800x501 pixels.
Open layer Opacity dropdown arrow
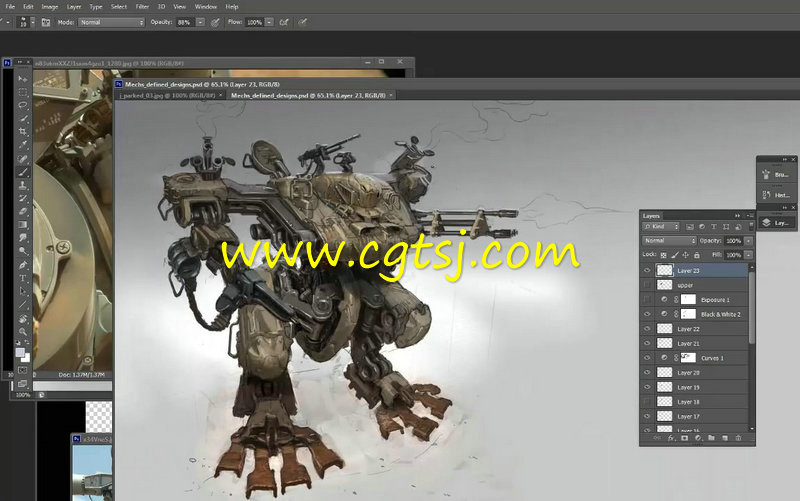[x=748, y=240]
